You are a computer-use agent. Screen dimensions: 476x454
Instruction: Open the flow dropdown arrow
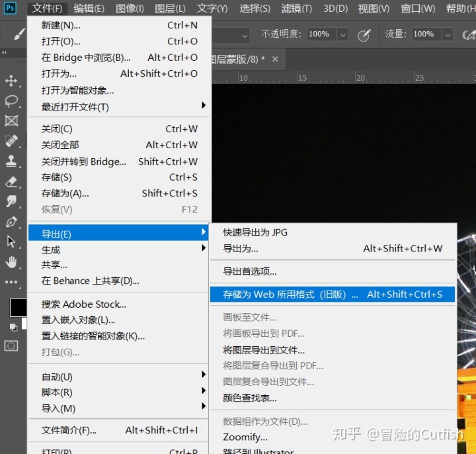point(448,34)
